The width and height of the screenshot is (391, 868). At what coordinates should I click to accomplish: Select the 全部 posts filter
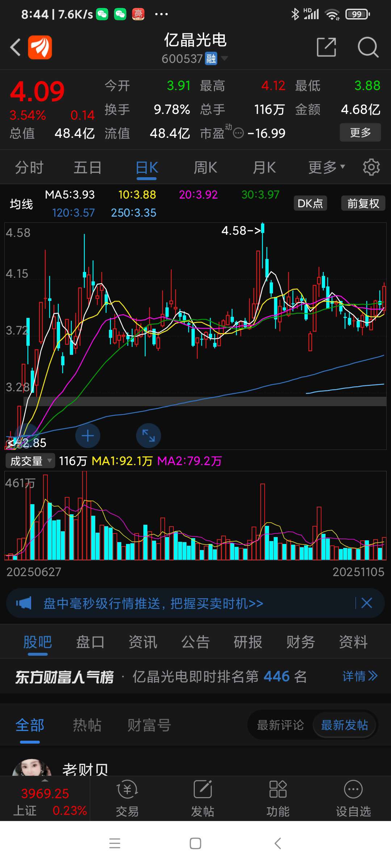[30, 725]
